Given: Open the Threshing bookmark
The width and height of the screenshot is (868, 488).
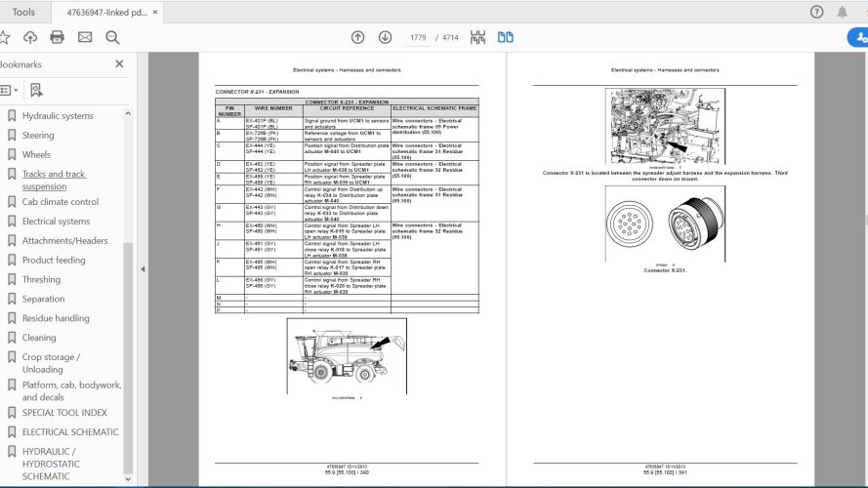Looking at the screenshot, I should click(x=42, y=279).
